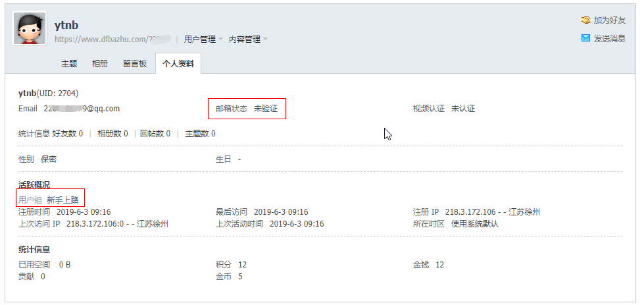Viewport: 644px width, 305px height.
Task: Click the 发送消息 link
Action: coord(610,39)
